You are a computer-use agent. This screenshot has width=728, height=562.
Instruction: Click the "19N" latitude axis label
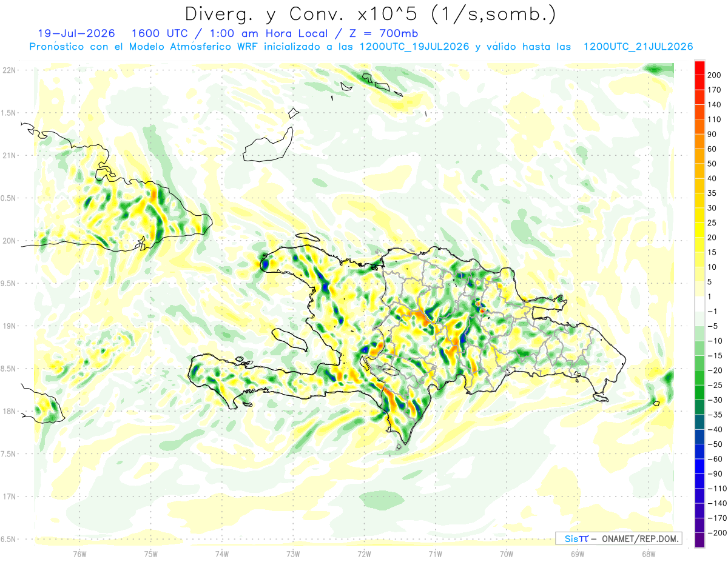[x=8, y=326]
